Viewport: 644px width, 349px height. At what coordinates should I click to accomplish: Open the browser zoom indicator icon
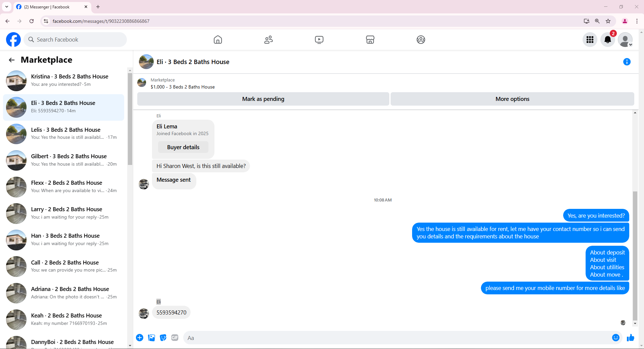597,21
